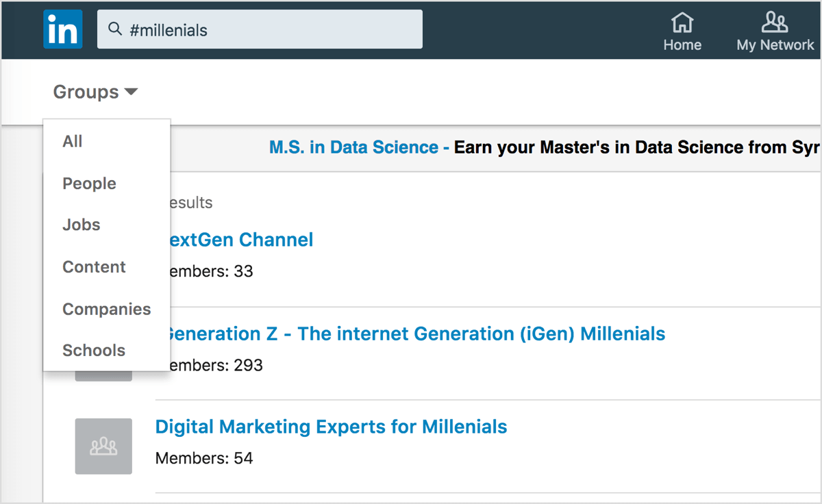This screenshot has width=822, height=504.
Task: Go to Home via house icon
Action: pos(682,23)
